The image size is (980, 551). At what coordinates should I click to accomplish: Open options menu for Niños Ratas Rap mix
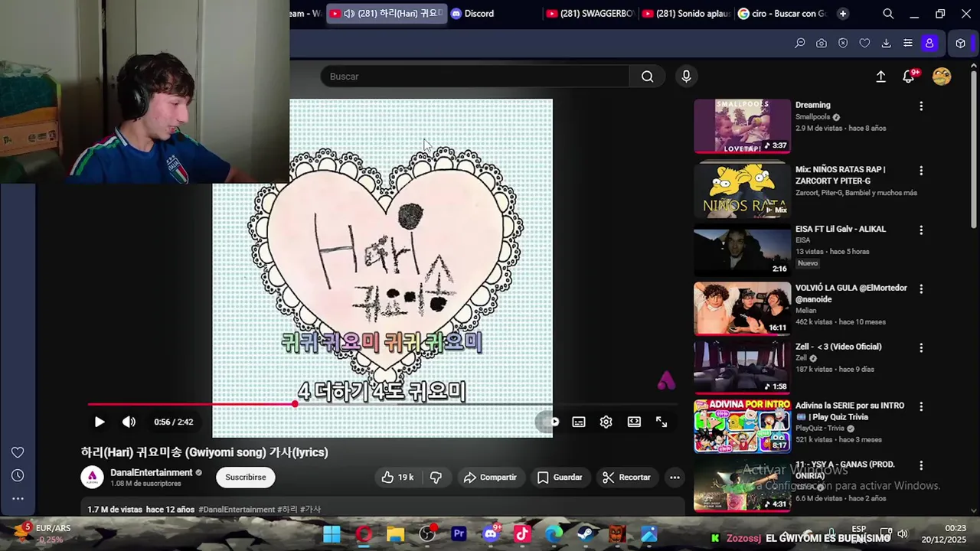921,171
